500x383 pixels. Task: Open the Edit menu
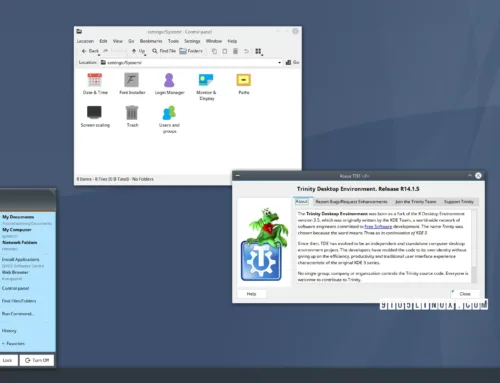tap(103, 41)
